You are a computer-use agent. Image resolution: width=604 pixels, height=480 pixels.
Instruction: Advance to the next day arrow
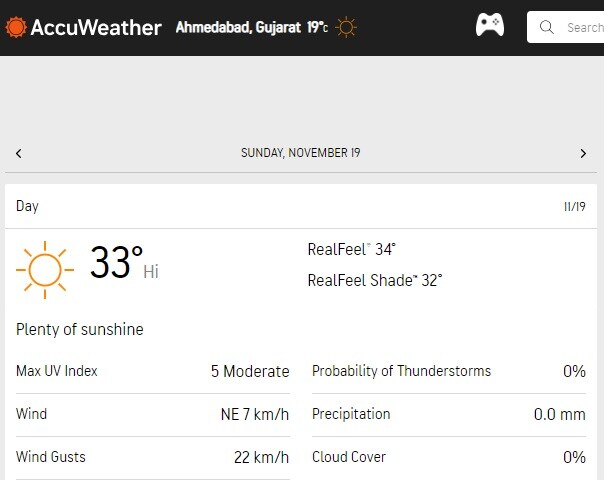point(583,153)
